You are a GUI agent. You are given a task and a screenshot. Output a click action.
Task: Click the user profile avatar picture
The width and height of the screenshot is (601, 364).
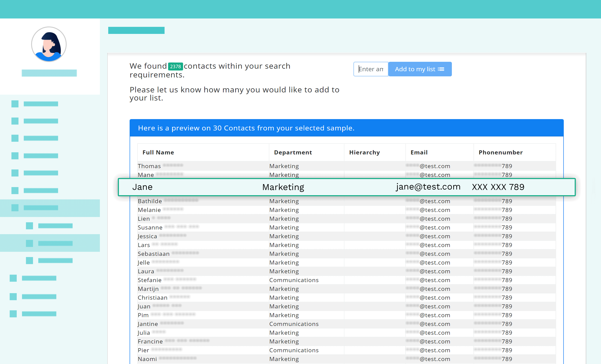49,44
